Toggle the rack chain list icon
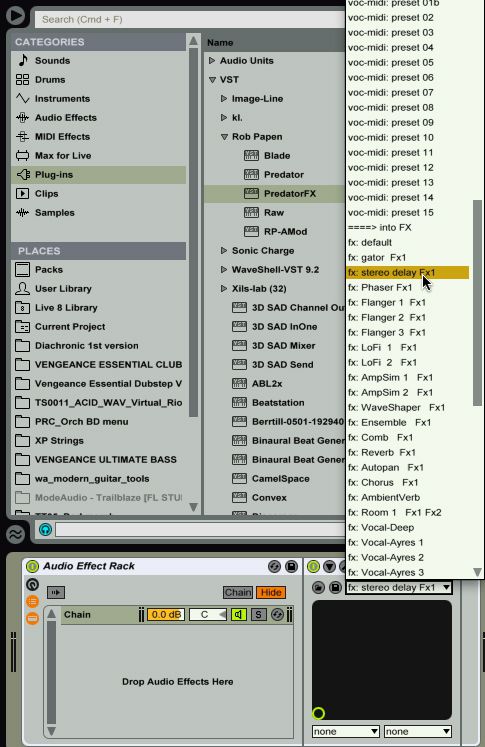485x747 pixels. pos(32,601)
